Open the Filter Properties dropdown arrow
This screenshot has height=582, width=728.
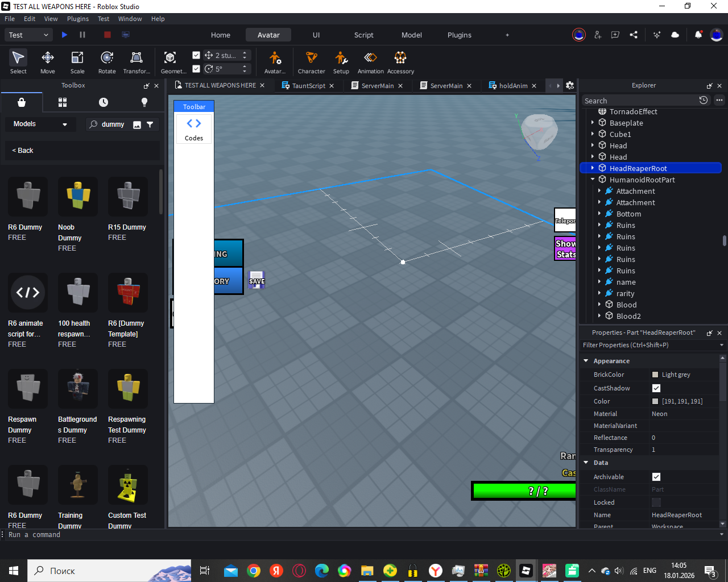point(722,345)
